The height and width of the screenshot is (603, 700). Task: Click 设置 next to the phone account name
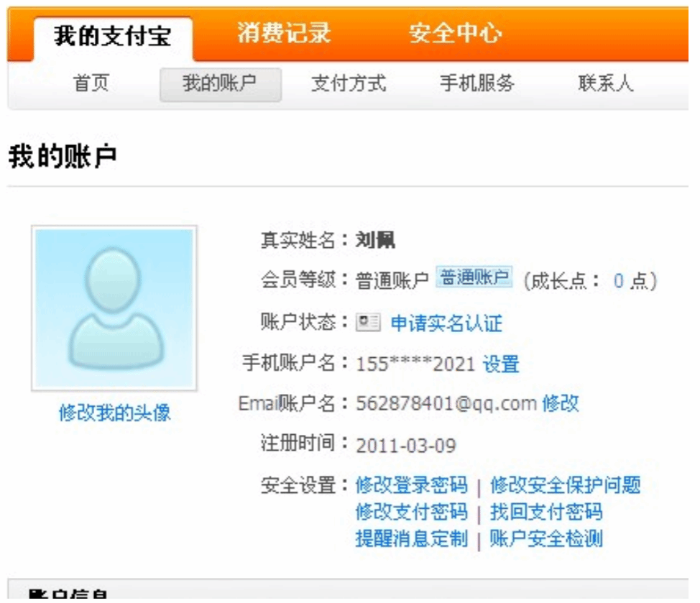pyautogui.click(x=501, y=364)
